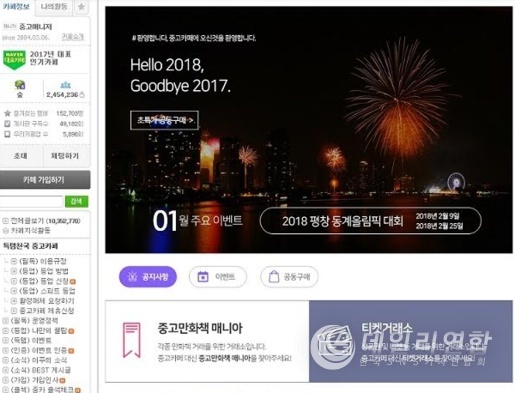This screenshot has height=393, width=515.
Task: Click the star icon beside 즐겨찾는 멤버
Action: pos(7,113)
